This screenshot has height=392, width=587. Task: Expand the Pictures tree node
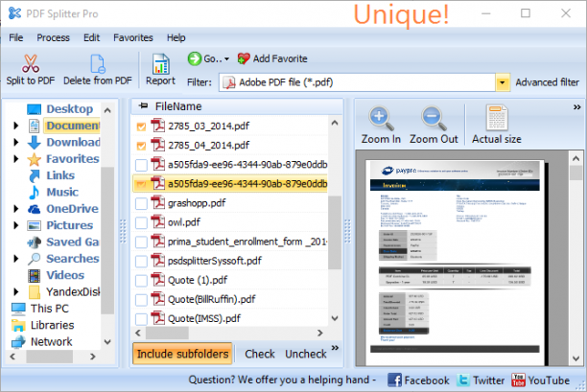click(15, 225)
